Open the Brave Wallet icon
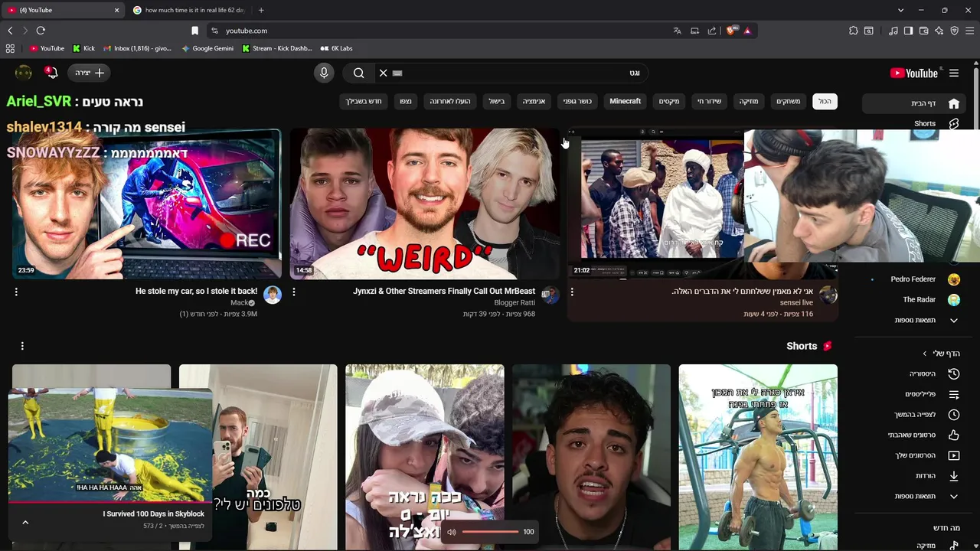 pyautogui.click(x=923, y=31)
